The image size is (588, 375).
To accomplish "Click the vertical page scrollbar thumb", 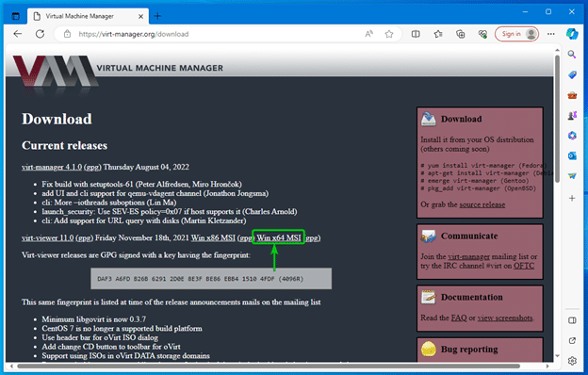I will [557, 119].
